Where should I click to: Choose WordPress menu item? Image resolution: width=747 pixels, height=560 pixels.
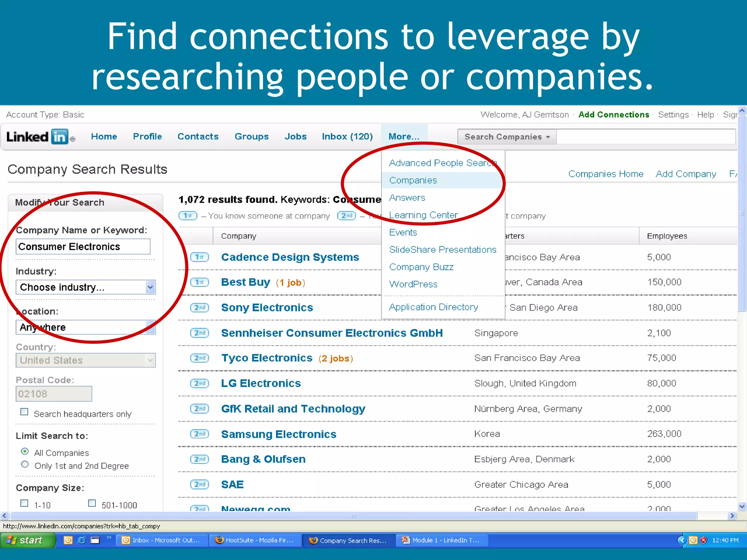pyautogui.click(x=413, y=284)
